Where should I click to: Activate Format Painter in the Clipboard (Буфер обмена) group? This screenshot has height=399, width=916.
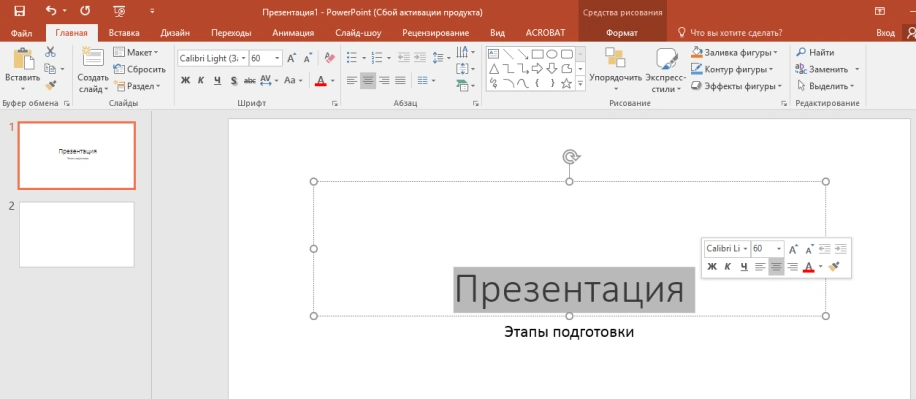click(50, 86)
